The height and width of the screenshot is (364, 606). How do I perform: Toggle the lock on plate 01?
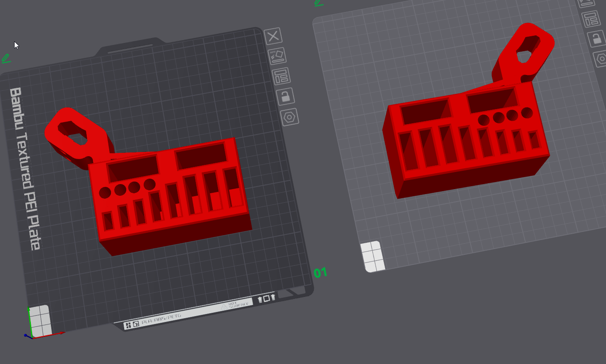[285, 97]
